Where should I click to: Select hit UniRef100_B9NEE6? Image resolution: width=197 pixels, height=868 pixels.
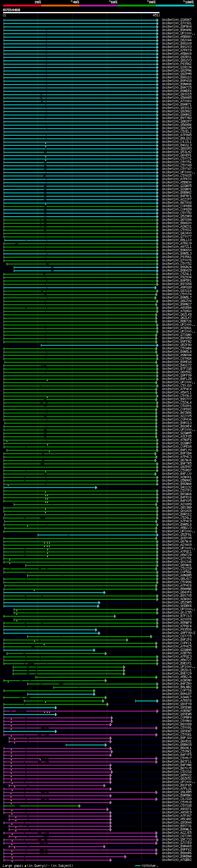pyautogui.click(x=177, y=91)
